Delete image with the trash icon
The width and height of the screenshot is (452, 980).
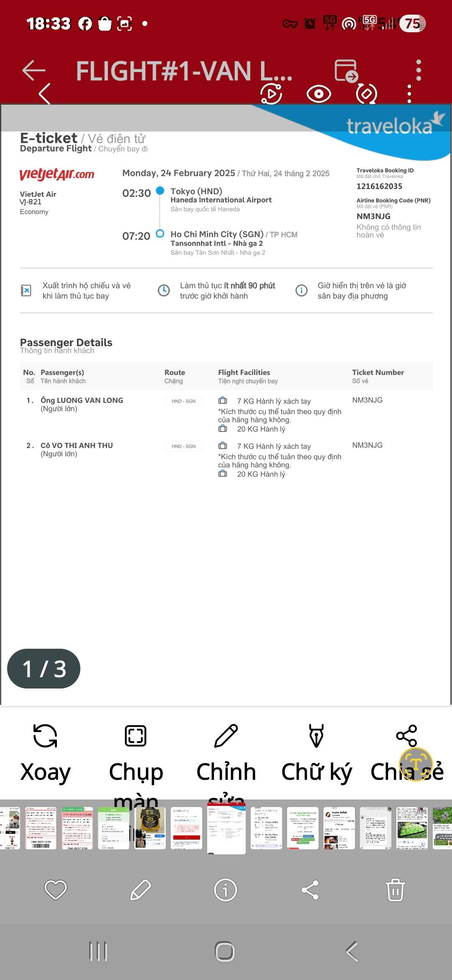tap(395, 890)
